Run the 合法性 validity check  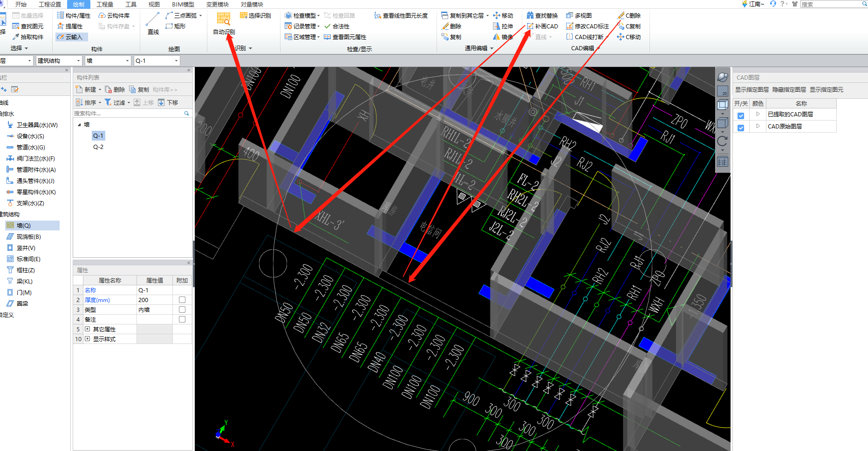(x=337, y=27)
